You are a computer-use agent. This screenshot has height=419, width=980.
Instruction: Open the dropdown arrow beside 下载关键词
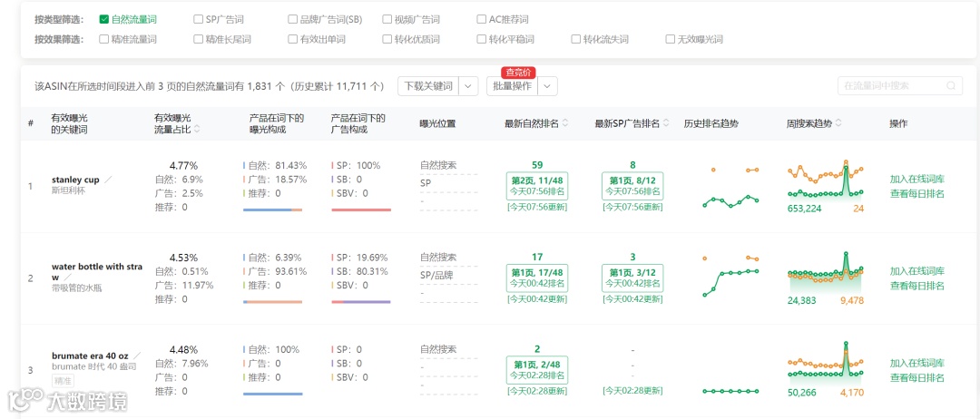tap(469, 86)
